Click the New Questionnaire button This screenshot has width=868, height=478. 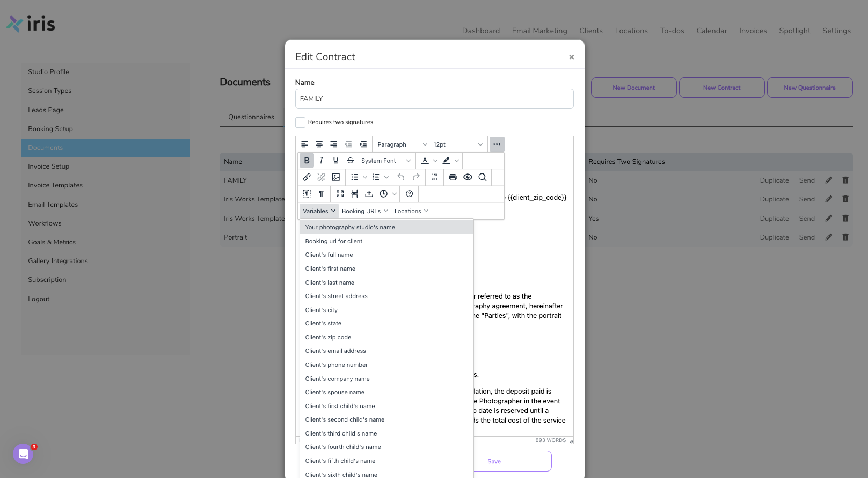(809, 88)
